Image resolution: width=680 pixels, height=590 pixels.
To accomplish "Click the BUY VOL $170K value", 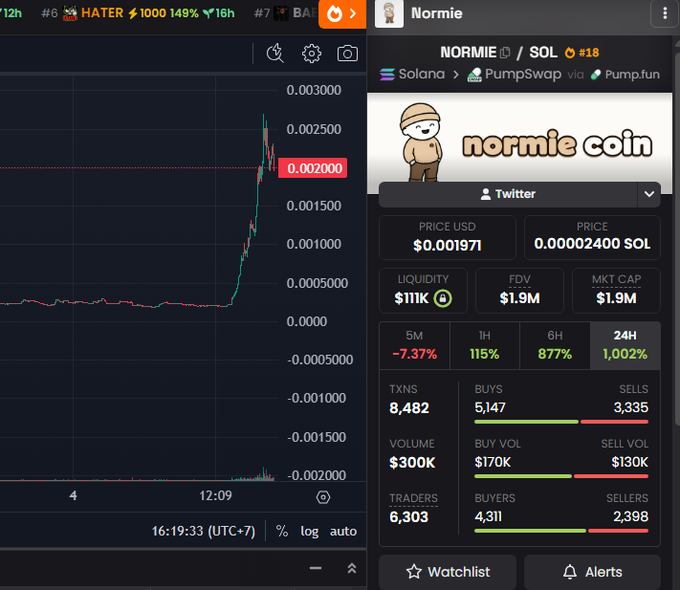I will tap(493, 462).
